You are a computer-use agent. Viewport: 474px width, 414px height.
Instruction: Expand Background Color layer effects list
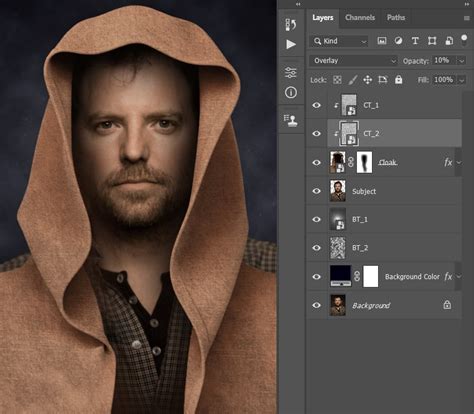[x=459, y=277]
